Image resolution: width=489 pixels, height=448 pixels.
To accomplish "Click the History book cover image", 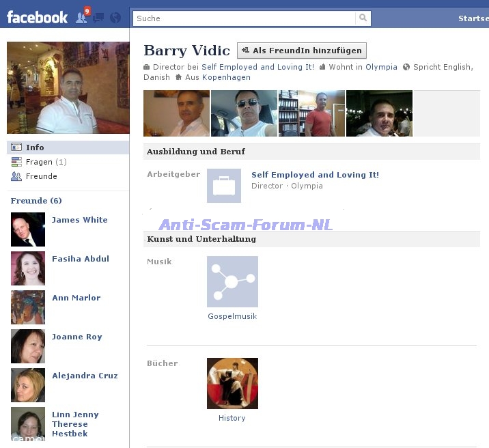I will [x=232, y=383].
